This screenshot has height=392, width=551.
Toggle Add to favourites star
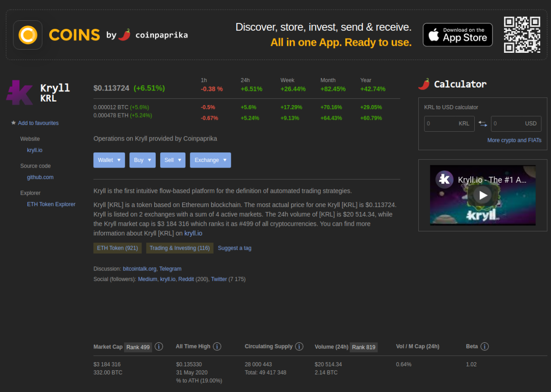[14, 123]
